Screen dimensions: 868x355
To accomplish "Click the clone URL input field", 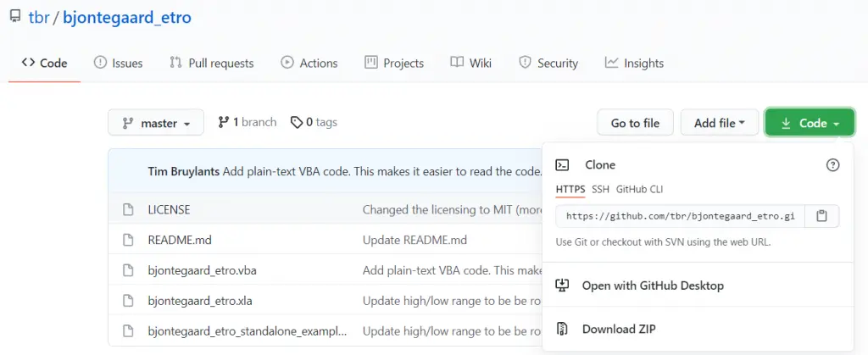I will 681,216.
